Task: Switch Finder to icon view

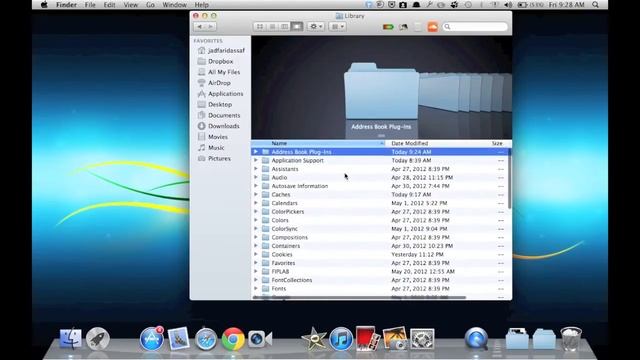Action: point(260,27)
